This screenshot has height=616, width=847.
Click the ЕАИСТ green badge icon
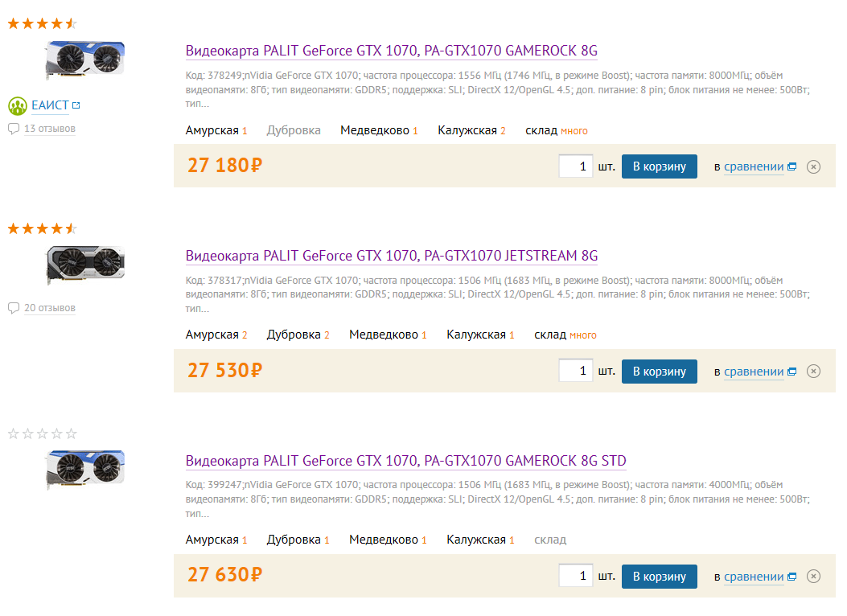(18, 105)
